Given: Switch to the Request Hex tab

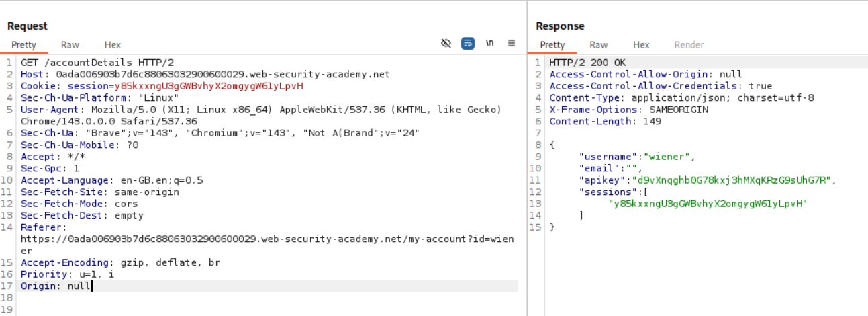Looking at the screenshot, I should click(x=113, y=45).
